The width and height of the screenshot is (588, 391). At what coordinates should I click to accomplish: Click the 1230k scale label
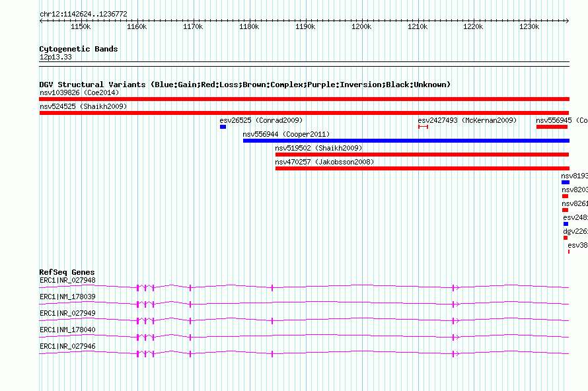(529, 26)
